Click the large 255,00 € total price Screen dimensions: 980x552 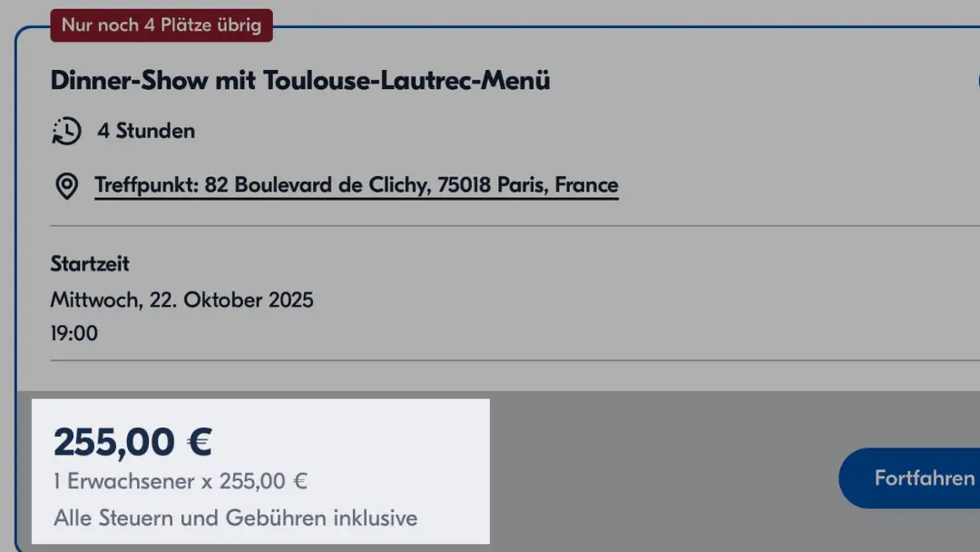point(132,442)
